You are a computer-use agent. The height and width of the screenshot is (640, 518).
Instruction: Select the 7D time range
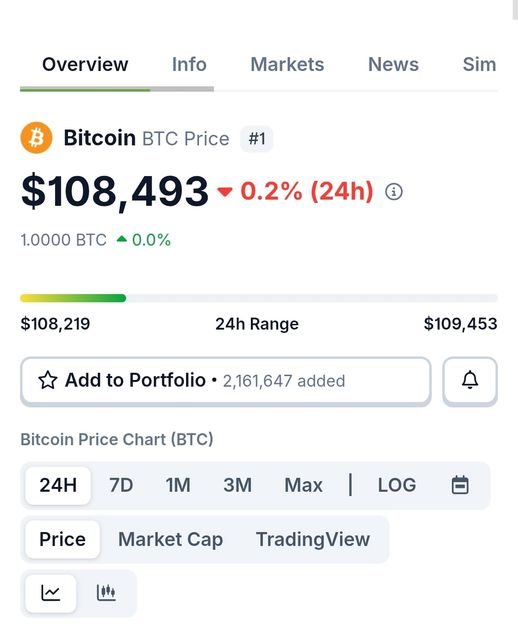click(121, 485)
